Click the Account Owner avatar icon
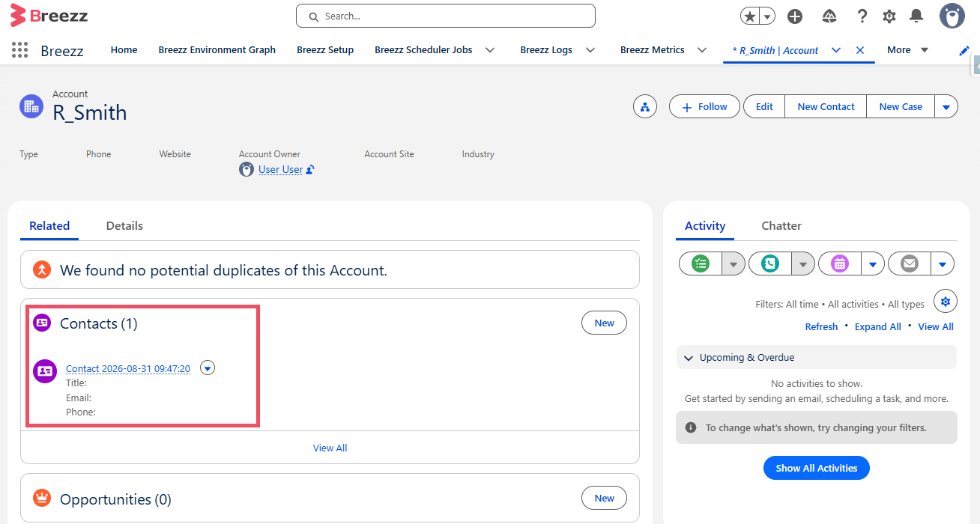This screenshot has height=524, width=980. pos(246,169)
